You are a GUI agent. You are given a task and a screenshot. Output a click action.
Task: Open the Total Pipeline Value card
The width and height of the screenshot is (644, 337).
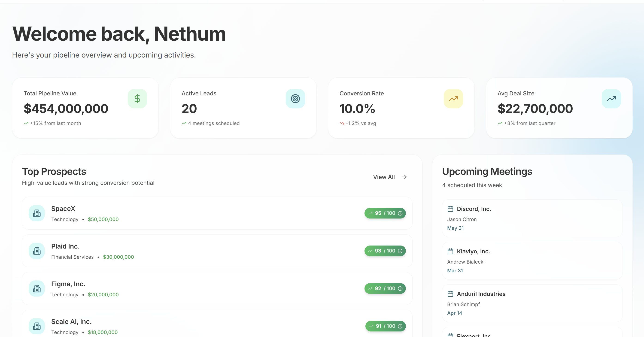85,108
